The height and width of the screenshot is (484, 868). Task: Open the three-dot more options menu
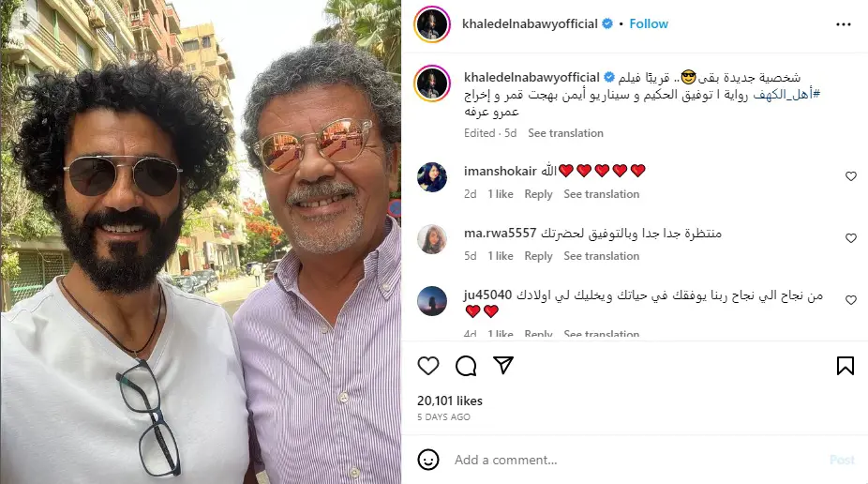(x=843, y=24)
